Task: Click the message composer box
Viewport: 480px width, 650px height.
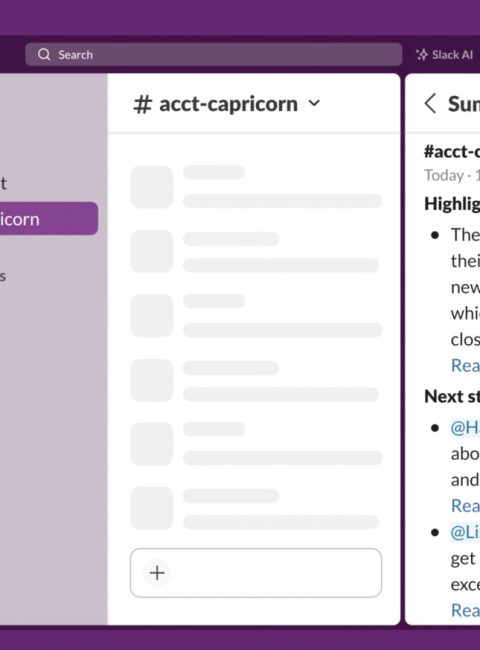Action: coord(256,572)
